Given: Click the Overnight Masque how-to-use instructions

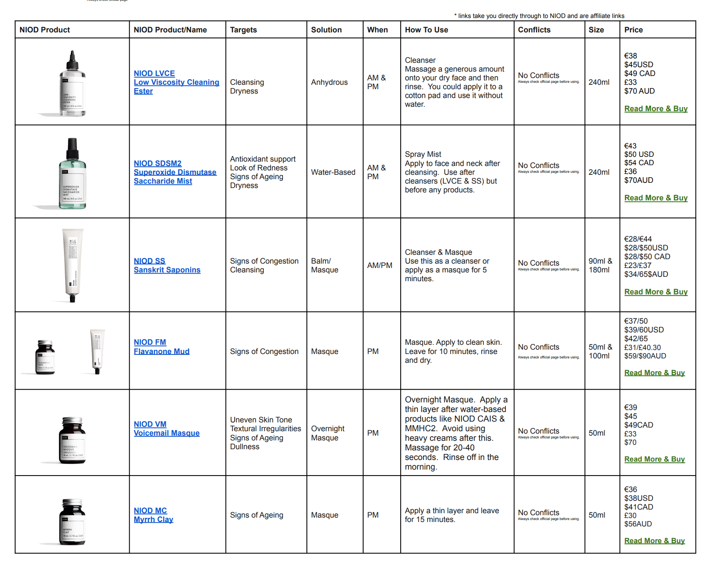Looking at the screenshot, I should coord(456,433).
